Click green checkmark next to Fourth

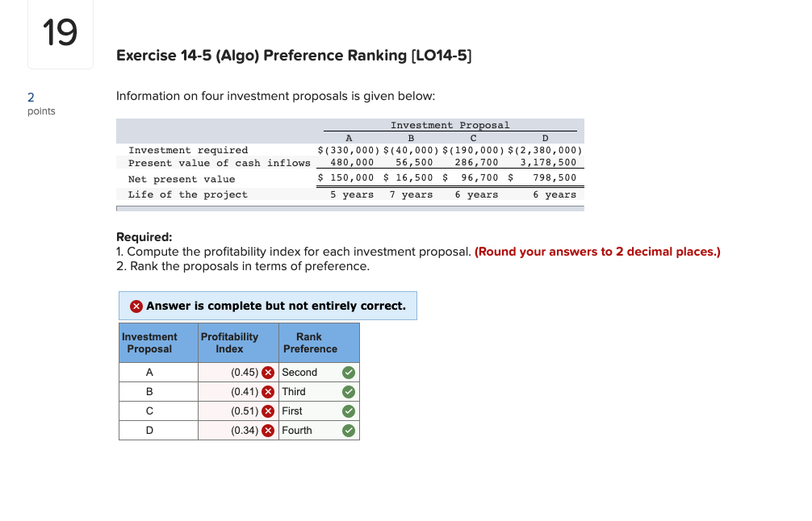tap(349, 431)
